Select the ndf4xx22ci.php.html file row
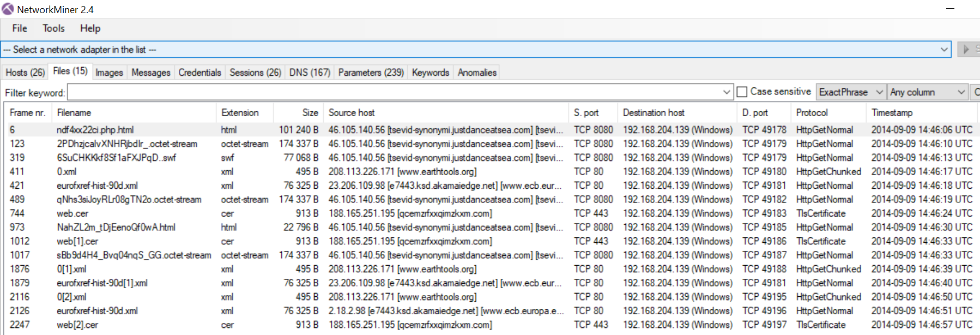 95,130
